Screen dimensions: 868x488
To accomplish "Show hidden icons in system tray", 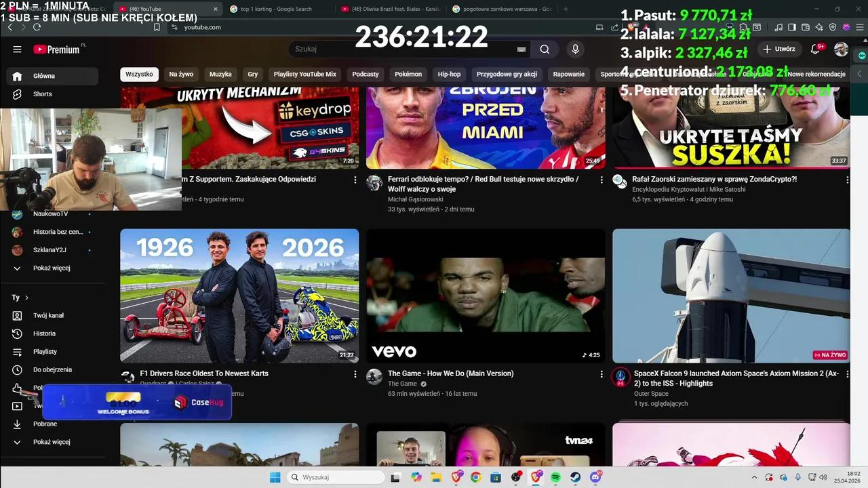I will click(x=755, y=477).
